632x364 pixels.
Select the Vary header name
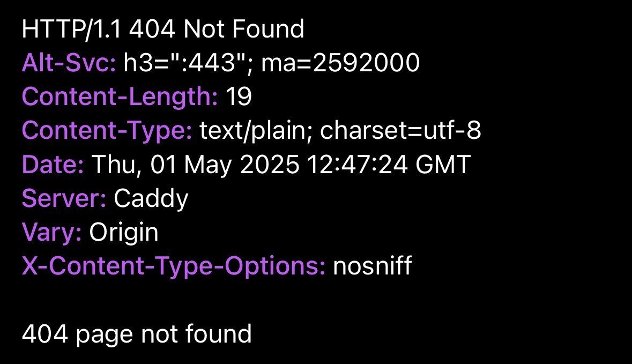51,233
